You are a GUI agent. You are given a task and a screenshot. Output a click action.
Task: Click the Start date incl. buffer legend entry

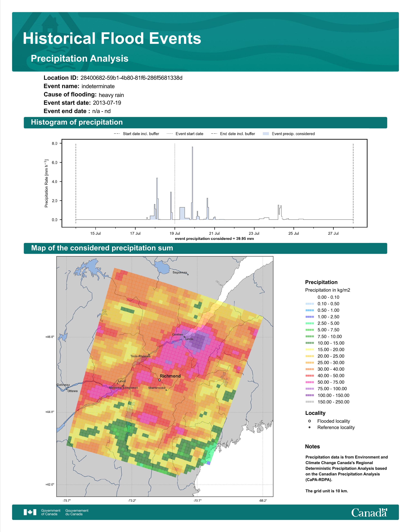click(136, 134)
